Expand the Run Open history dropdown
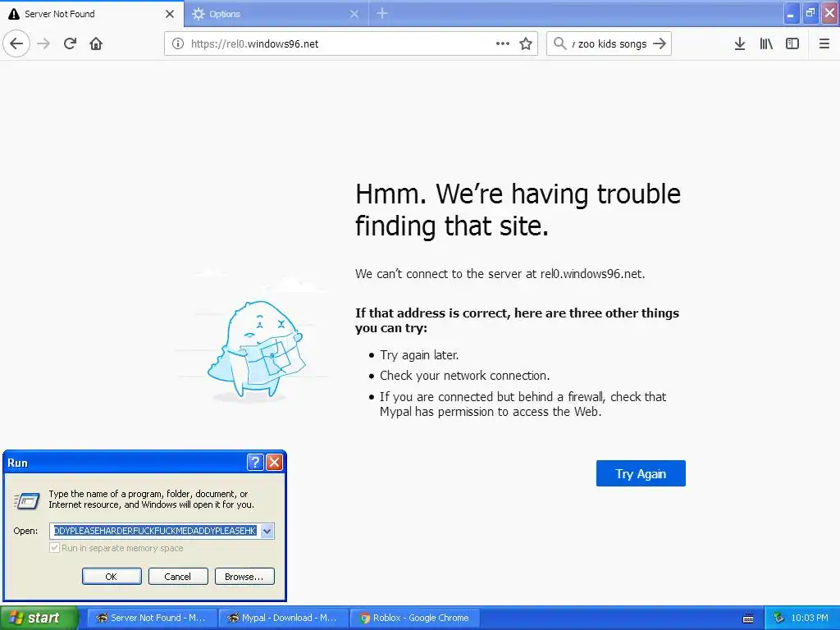This screenshot has width=840, height=630. pyautogui.click(x=267, y=531)
